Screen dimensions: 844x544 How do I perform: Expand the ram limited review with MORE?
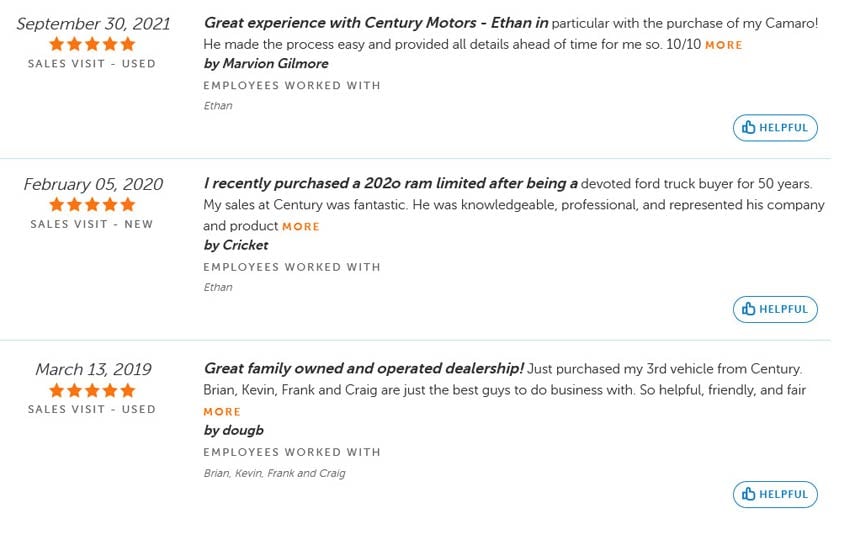[x=300, y=227]
